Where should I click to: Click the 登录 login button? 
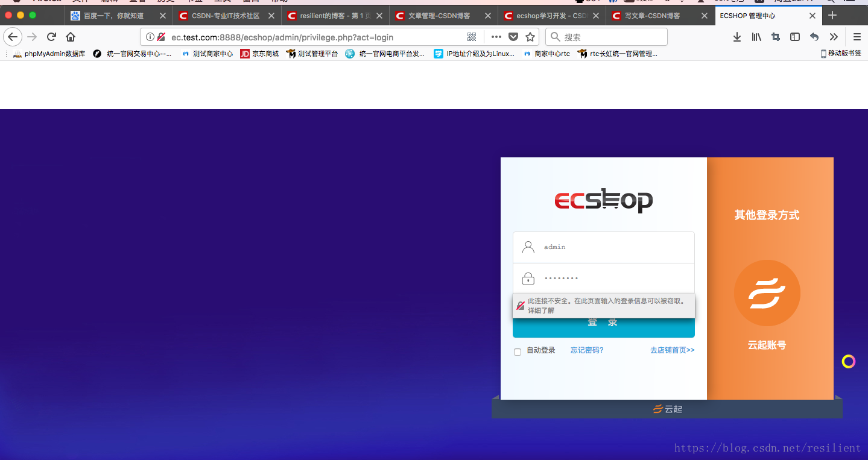coord(604,323)
